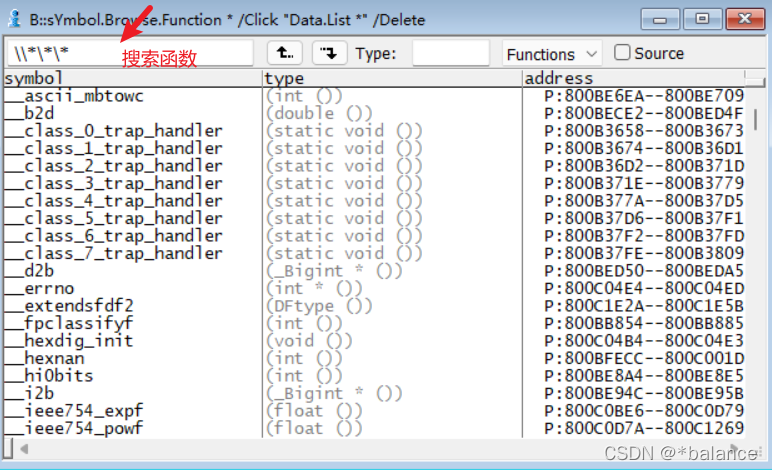Image resolution: width=772 pixels, height=470 pixels.
Task: Minimize the symbol browser window
Action: pyautogui.click(x=664, y=19)
